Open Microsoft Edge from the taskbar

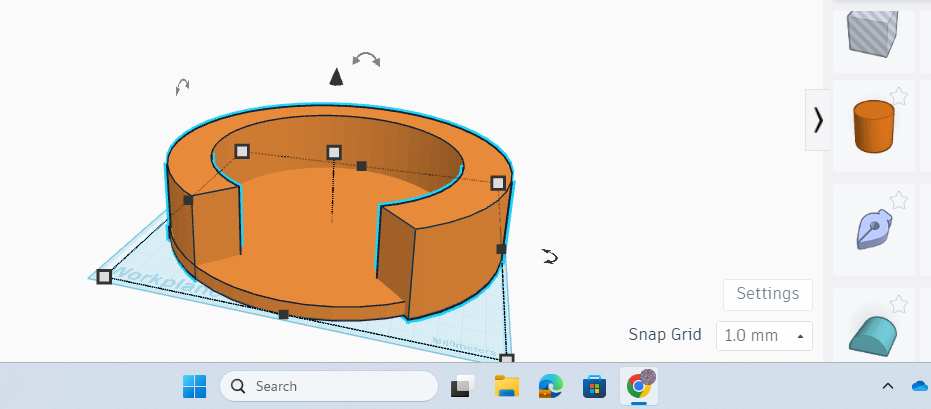click(550, 386)
